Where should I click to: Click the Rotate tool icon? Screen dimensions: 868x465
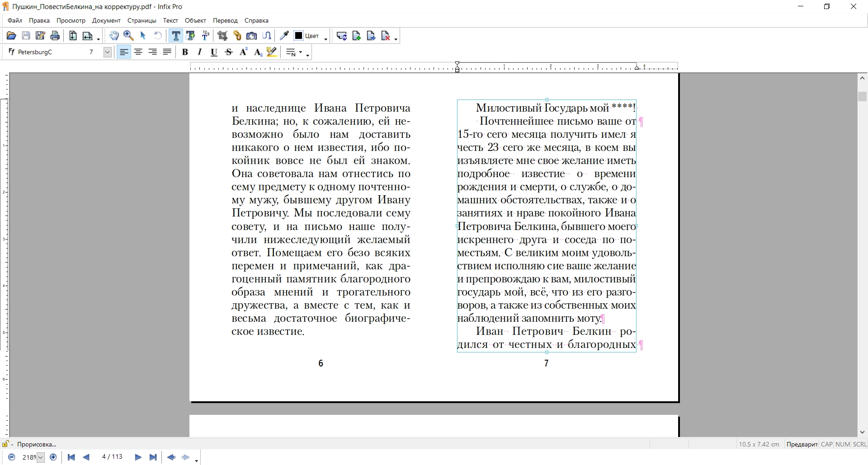tap(158, 36)
